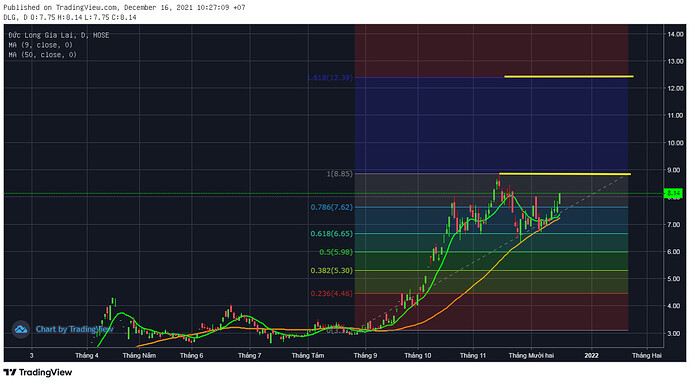
Task: Click the Tháng 4 time axis label
Action: [87, 355]
